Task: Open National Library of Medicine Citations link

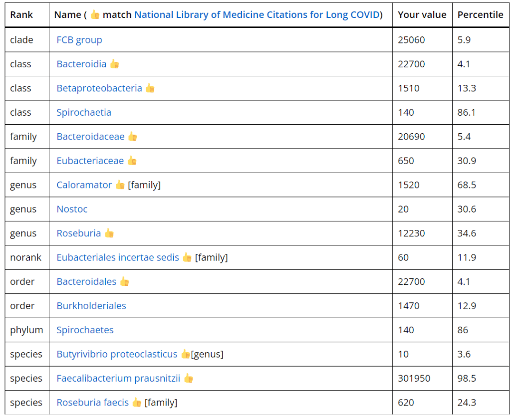Action: coord(256,15)
